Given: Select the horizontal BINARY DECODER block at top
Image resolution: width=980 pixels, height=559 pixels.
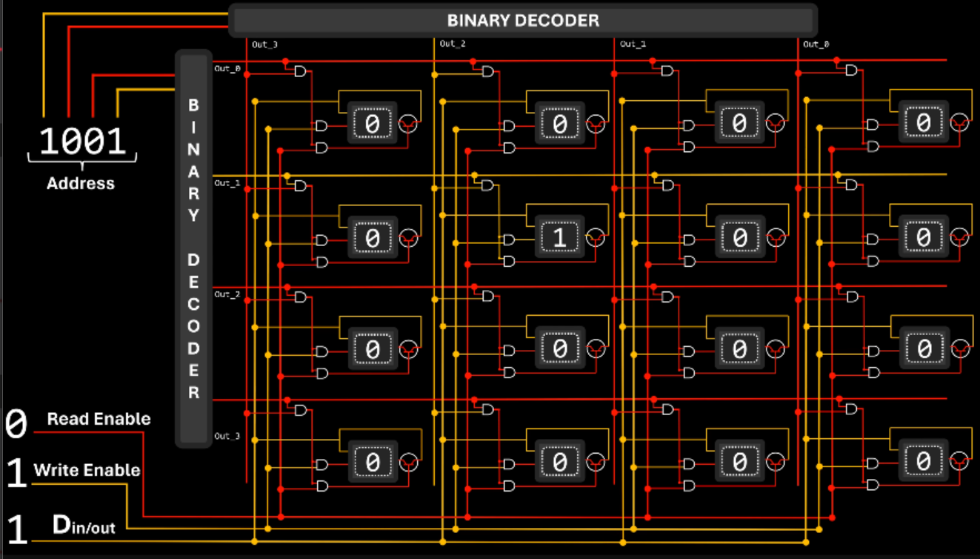Looking at the screenshot, I should point(523,20).
